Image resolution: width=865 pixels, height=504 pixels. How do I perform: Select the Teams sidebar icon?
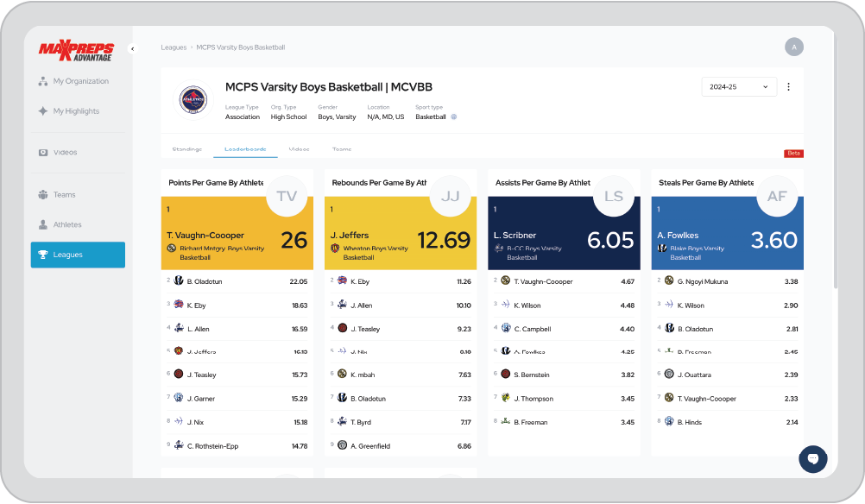tap(41, 194)
